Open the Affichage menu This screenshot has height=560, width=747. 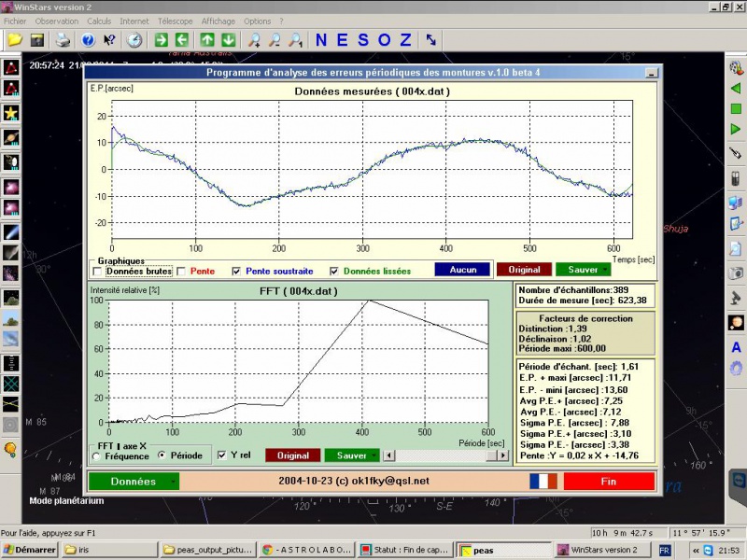click(x=218, y=21)
